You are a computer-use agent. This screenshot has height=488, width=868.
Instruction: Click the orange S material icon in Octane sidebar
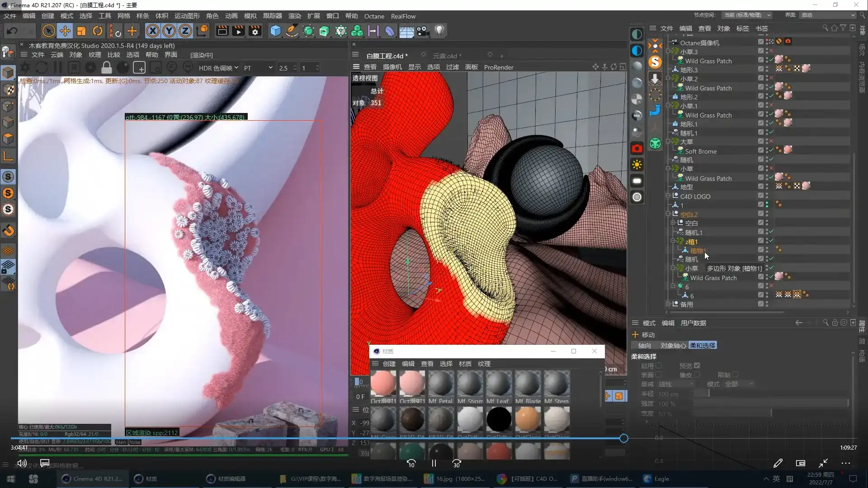pyautogui.click(x=655, y=62)
